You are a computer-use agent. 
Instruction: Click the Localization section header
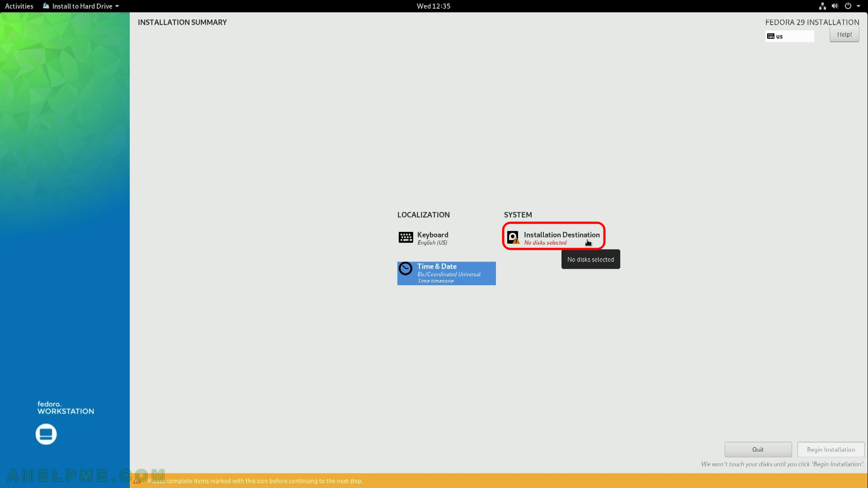[424, 215]
